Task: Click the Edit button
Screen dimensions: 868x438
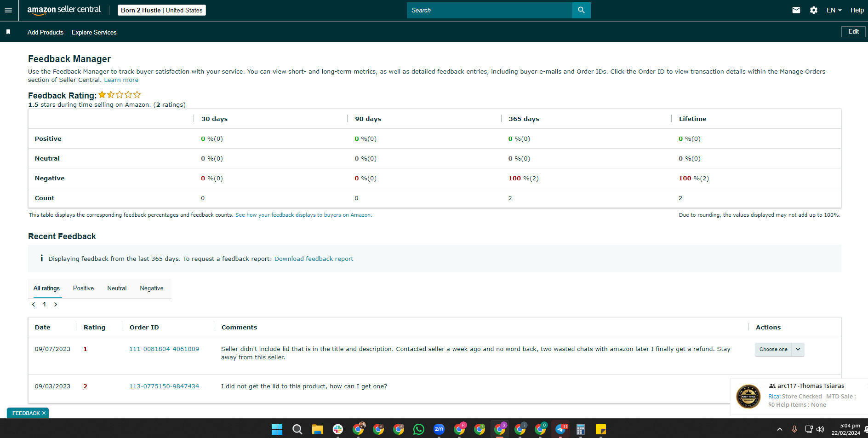Action: tap(853, 31)
